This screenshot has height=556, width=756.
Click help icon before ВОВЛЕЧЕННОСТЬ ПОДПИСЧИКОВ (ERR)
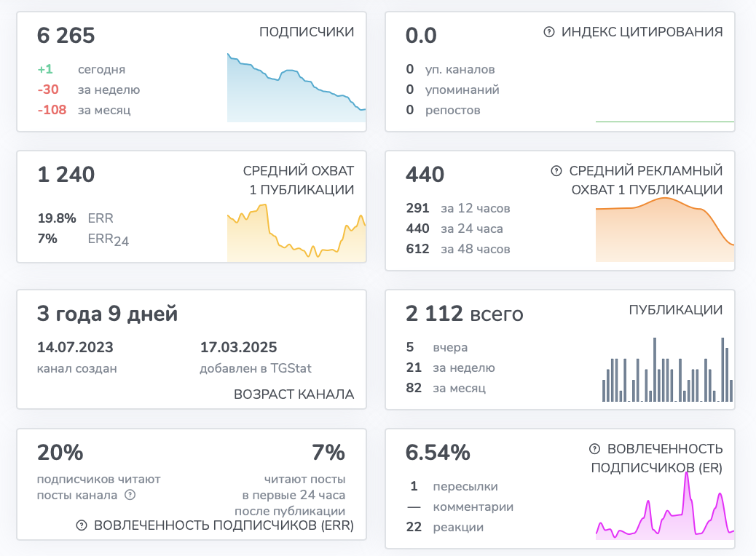click(x=82, y=525)
